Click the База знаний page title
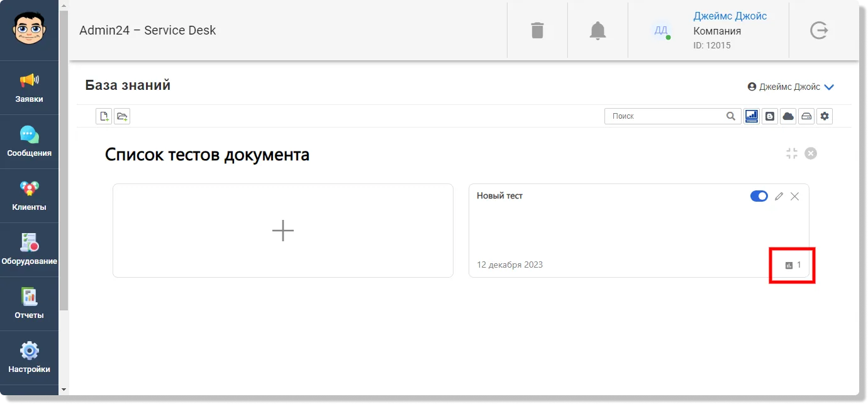The width and height of the screenshot is (868, 404). (128, 85)
